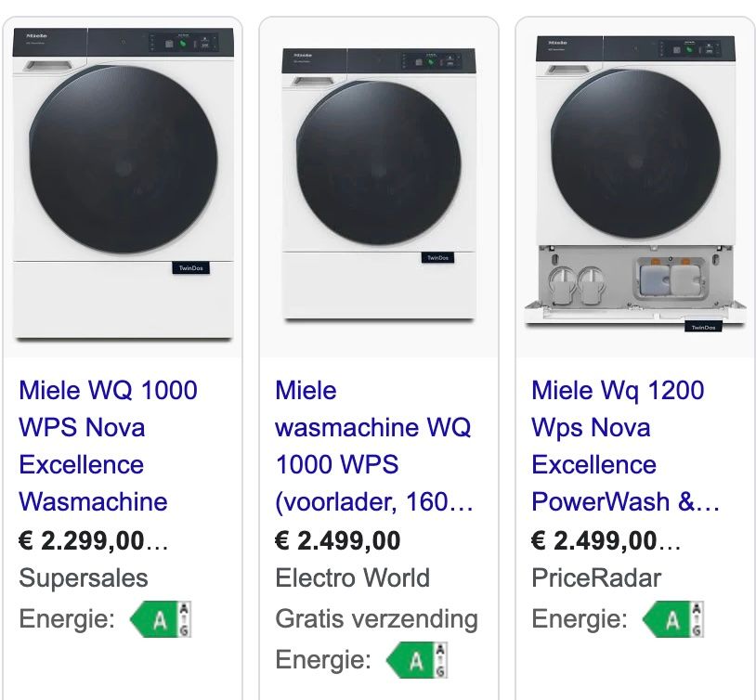Open Miele wasmachine WQ 1000 WPS voorlader link
This screenshot has width=756, height=700.
tap(374, 446)
